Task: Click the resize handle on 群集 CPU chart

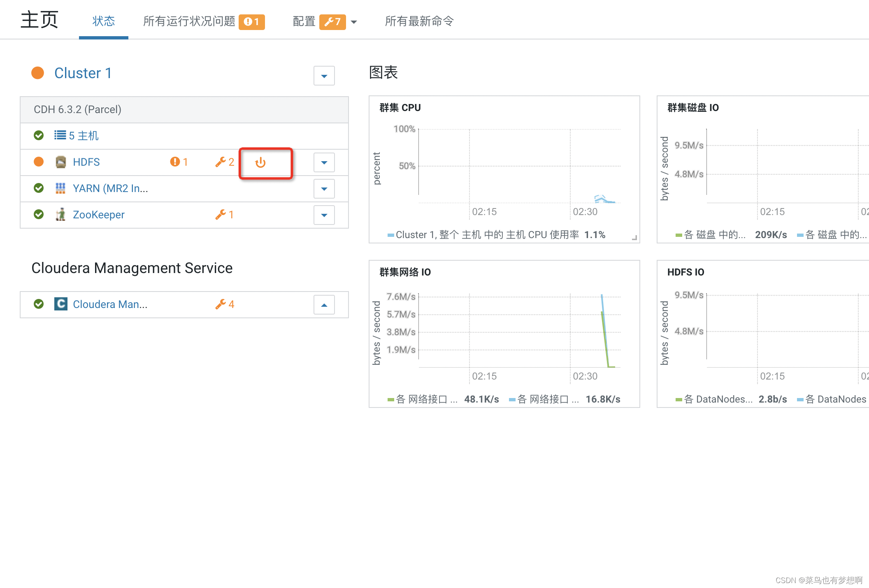Action: 634,238
